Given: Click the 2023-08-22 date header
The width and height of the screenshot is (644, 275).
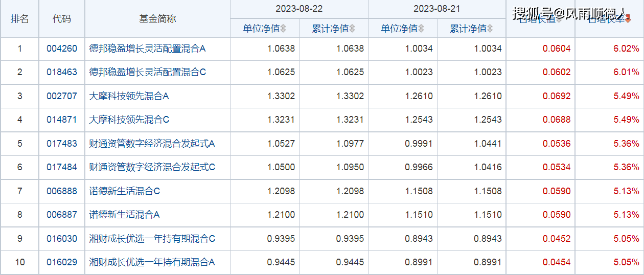Looking at the screenshot, I should pos(299,9).
